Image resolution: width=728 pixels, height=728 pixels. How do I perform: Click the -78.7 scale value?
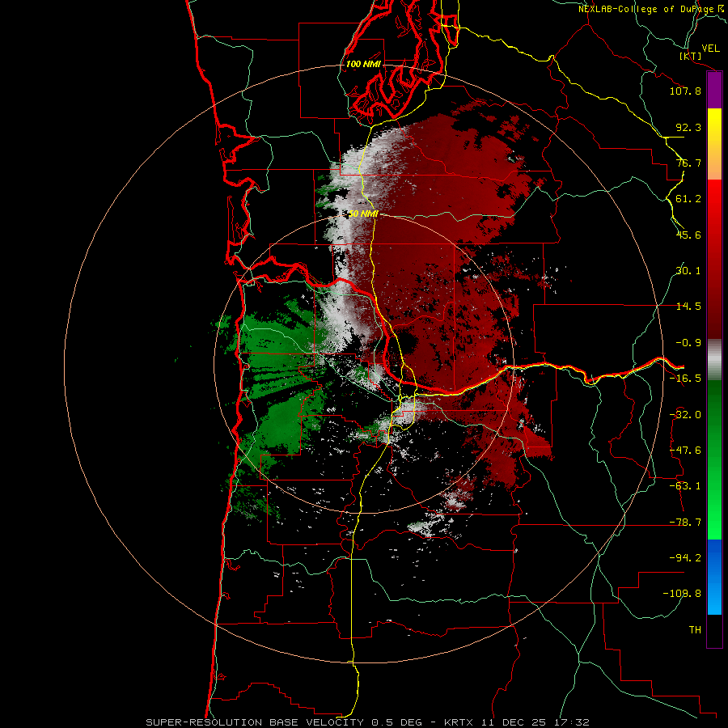(685, 523)
